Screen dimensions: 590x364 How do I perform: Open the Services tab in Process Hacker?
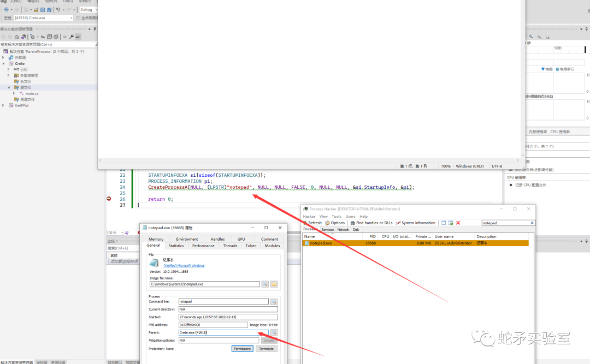click(327, 229)
